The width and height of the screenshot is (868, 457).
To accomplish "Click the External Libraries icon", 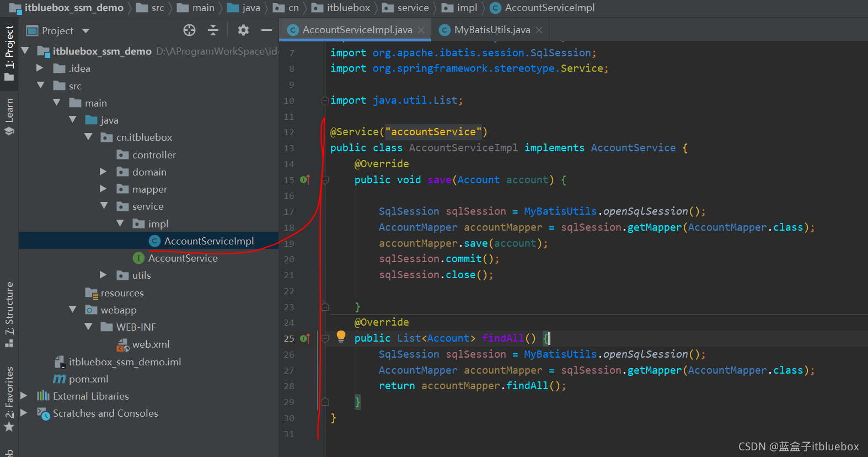I will pyautogui.click(x=43, y=396).
